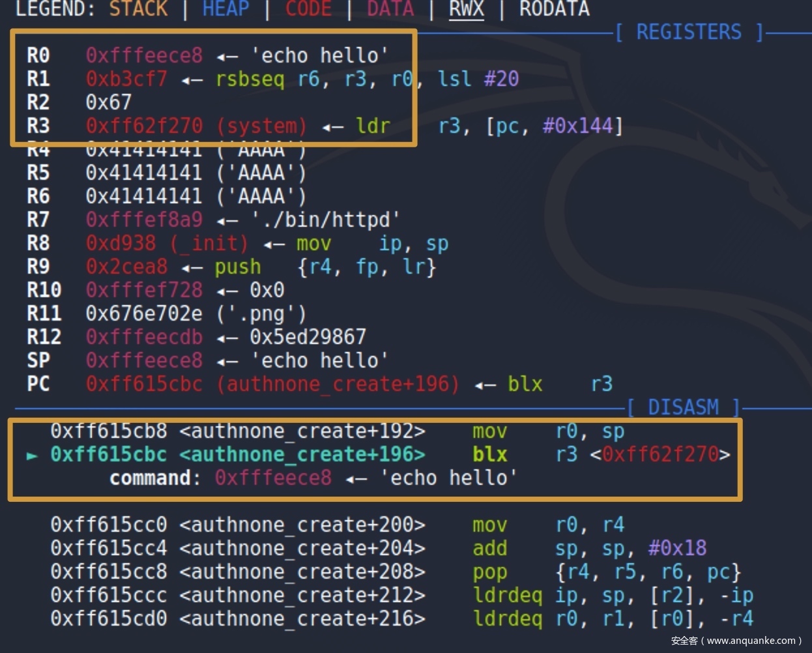Image resolution: width=812 pixels, height=653 pixels.
Task: Click the DISASM section header
Action: click(x=684, y=408)
